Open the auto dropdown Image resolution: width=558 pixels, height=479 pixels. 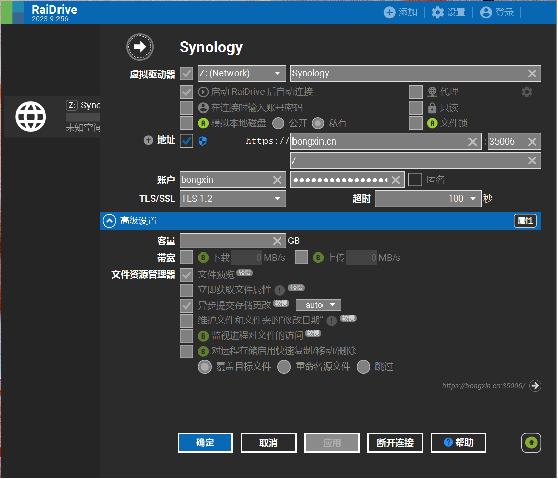click(x=318, y=305)
